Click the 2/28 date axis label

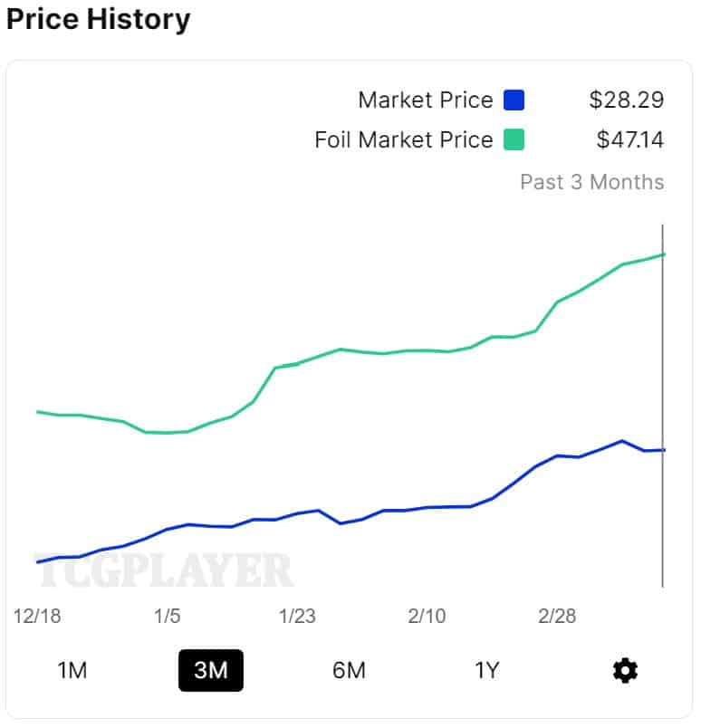557,617
